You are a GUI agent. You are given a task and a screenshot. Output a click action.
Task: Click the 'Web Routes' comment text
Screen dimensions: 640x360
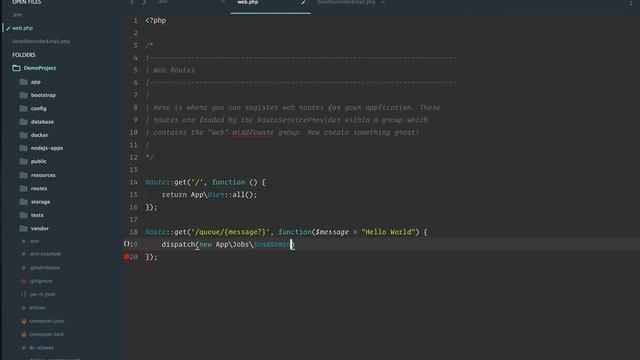(x=174, y=70)
